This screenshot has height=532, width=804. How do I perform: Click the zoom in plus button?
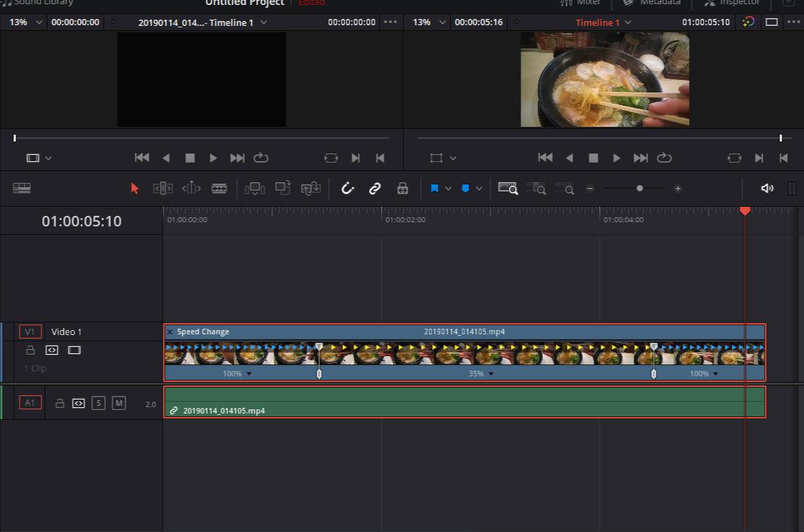click(x=678, y=189)
